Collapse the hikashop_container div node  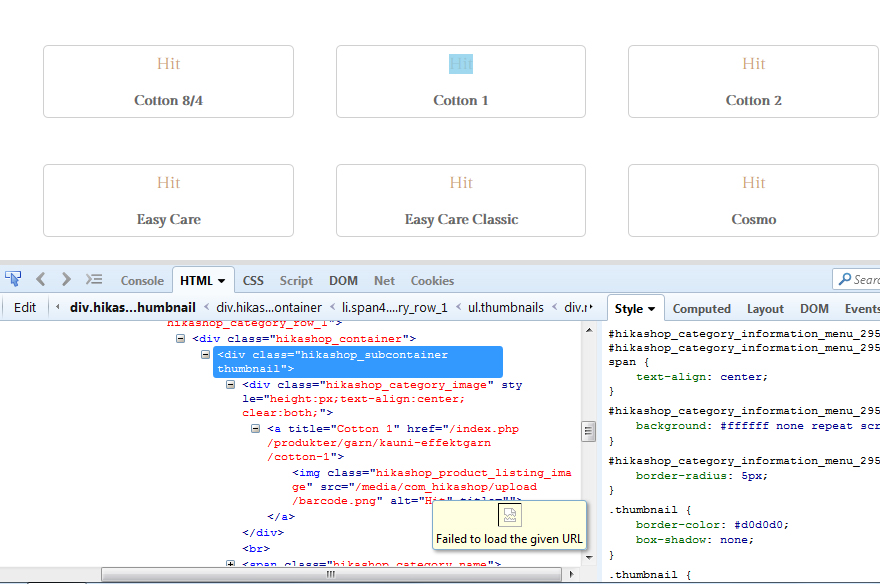[x=181, y=339]
